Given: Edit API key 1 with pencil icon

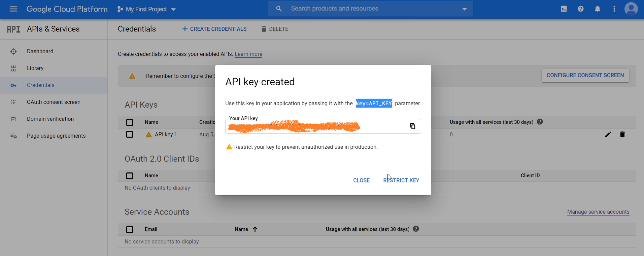Looking at the screenshot, I should (608, 134).
